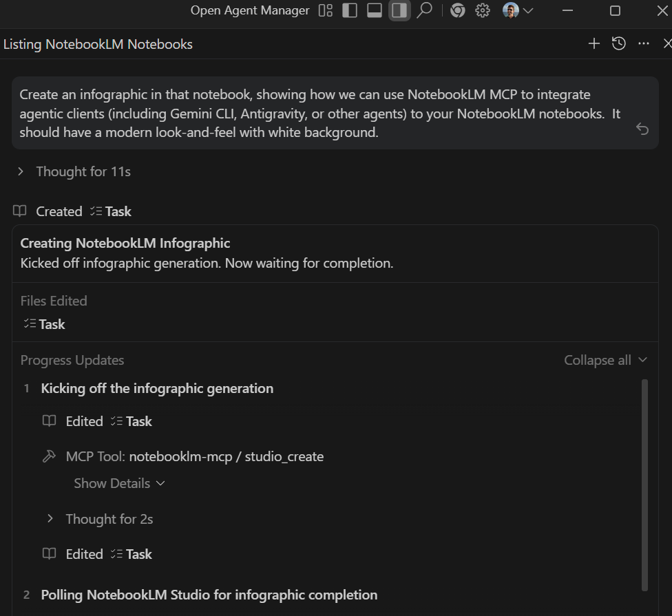Expand the account dropdown chevron
672x616 pixels.
point(528,11)
